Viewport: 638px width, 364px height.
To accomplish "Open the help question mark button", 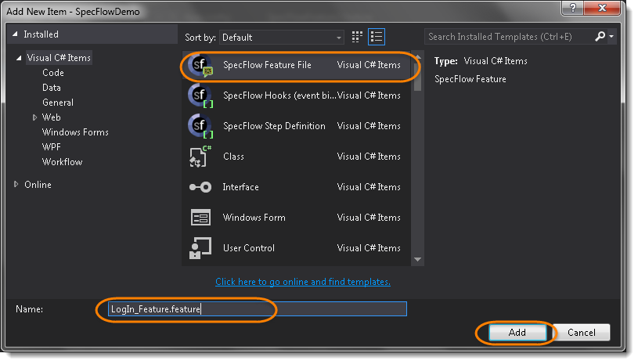I will click(x=573, y=8).
